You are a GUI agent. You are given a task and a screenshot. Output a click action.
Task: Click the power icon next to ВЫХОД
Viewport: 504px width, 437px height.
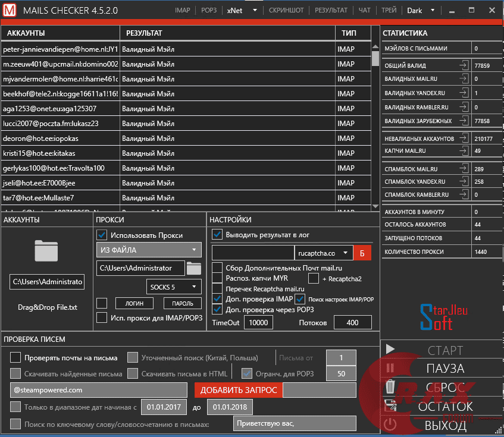(391, 425)
